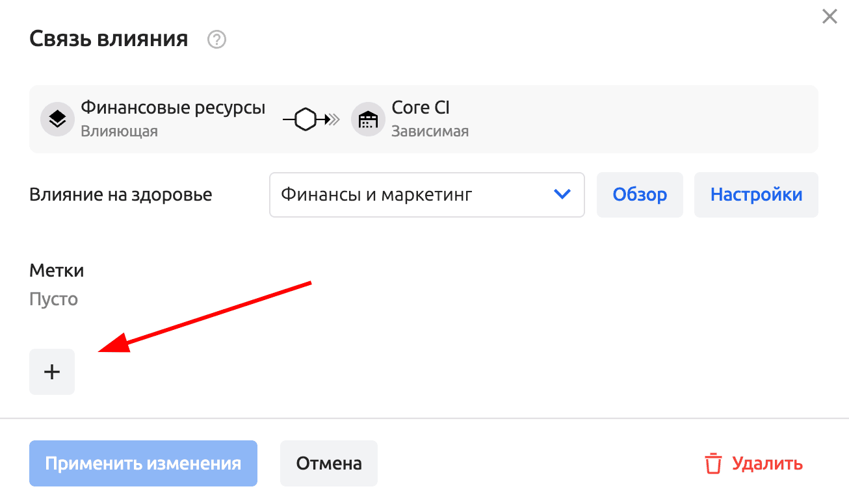Click the red trash bin icon
The height and width of the screenshot is (504, 849).
tap(713, 464)
